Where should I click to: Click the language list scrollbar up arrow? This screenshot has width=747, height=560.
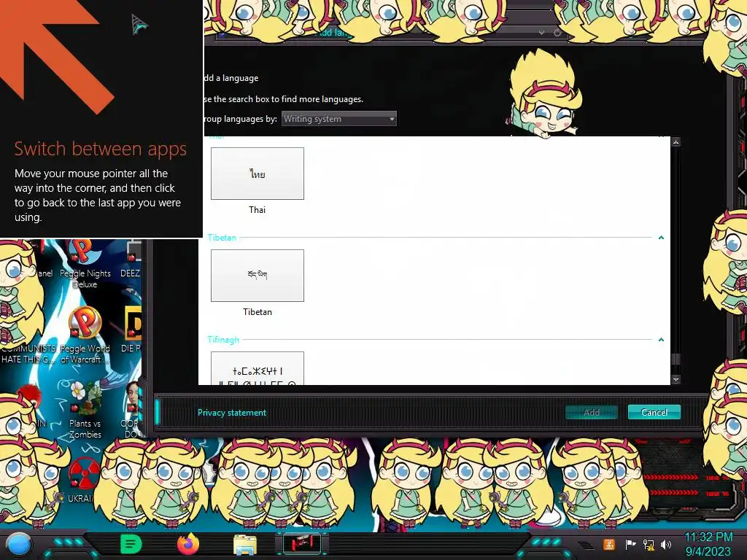point(676,142)
